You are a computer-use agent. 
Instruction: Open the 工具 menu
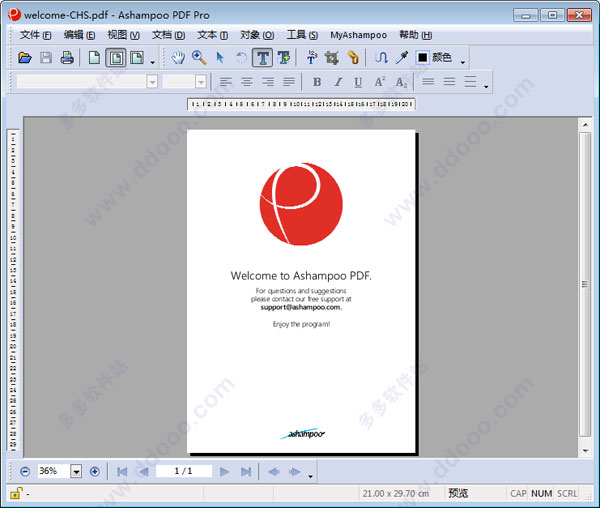tap(302, 35)
